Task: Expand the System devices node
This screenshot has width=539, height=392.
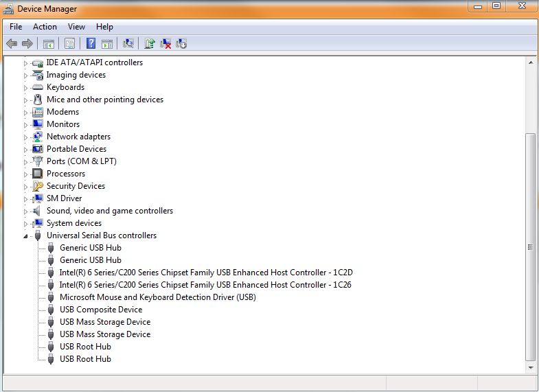Action: pos(25,224)
